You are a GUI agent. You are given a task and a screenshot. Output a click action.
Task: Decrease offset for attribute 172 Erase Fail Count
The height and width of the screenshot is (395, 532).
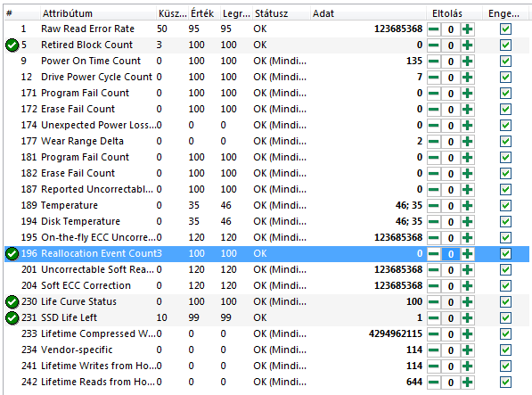tap(434, 110)
